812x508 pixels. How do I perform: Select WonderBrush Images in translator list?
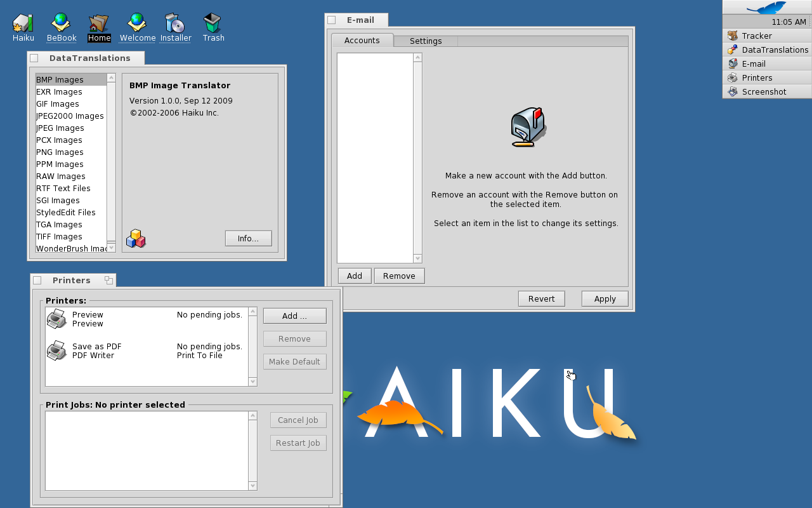[71, 248]
